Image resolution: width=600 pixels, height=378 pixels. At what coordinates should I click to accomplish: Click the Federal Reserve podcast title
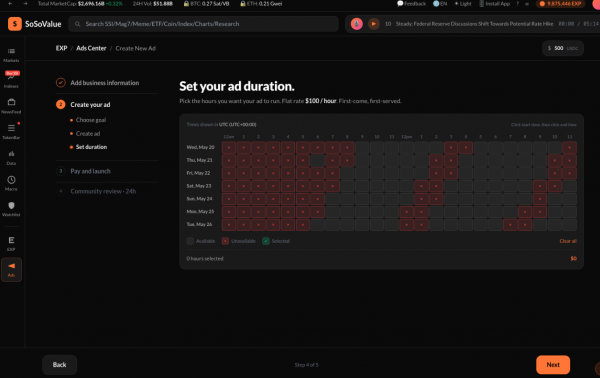coord(474,24)
